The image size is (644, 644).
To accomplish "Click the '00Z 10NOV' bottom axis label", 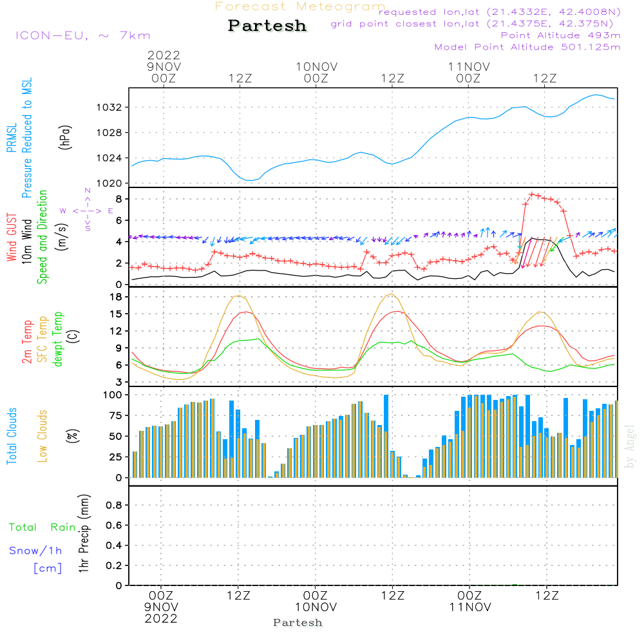I will [316, 601].
